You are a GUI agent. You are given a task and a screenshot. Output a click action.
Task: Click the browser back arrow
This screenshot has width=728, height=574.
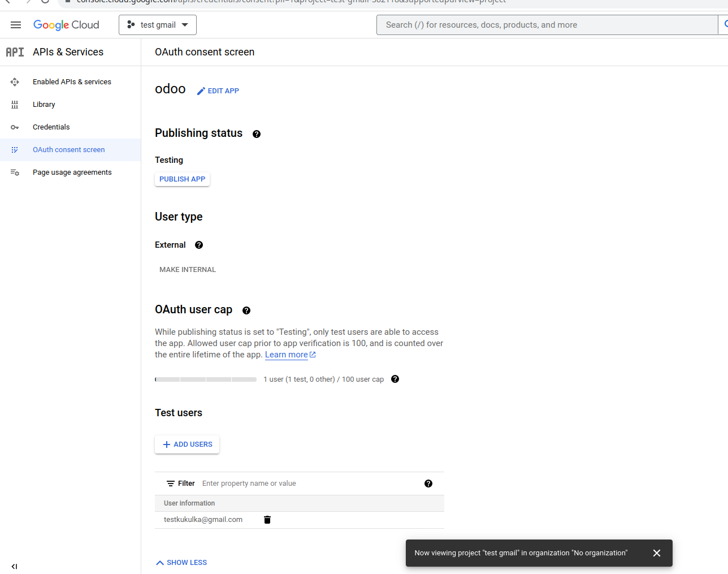[8, 2]
